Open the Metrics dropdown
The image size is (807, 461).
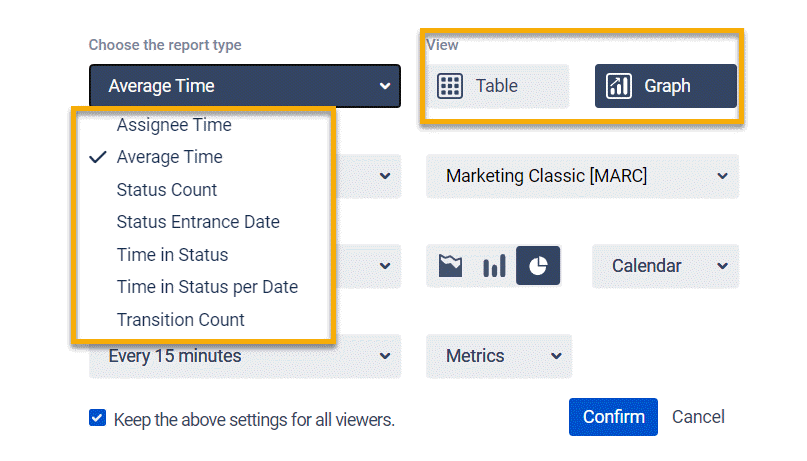(x=498, y=356)
